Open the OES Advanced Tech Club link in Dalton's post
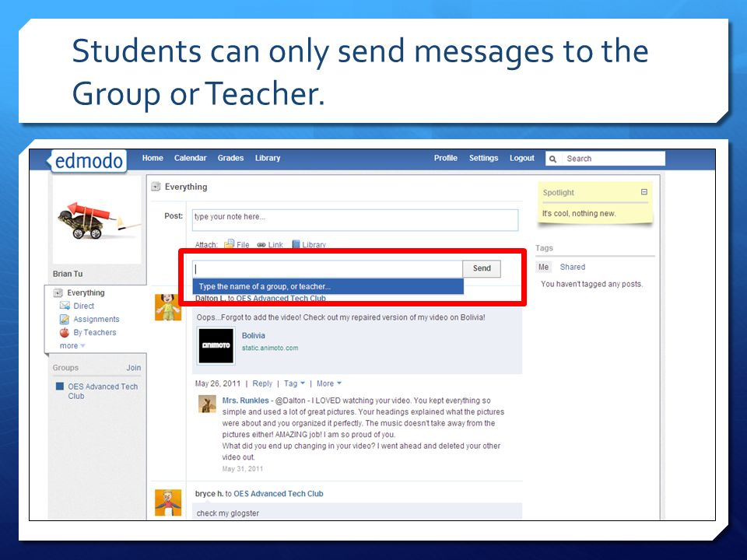Viewport: 747px width, 560px height. tap(281, 299)
